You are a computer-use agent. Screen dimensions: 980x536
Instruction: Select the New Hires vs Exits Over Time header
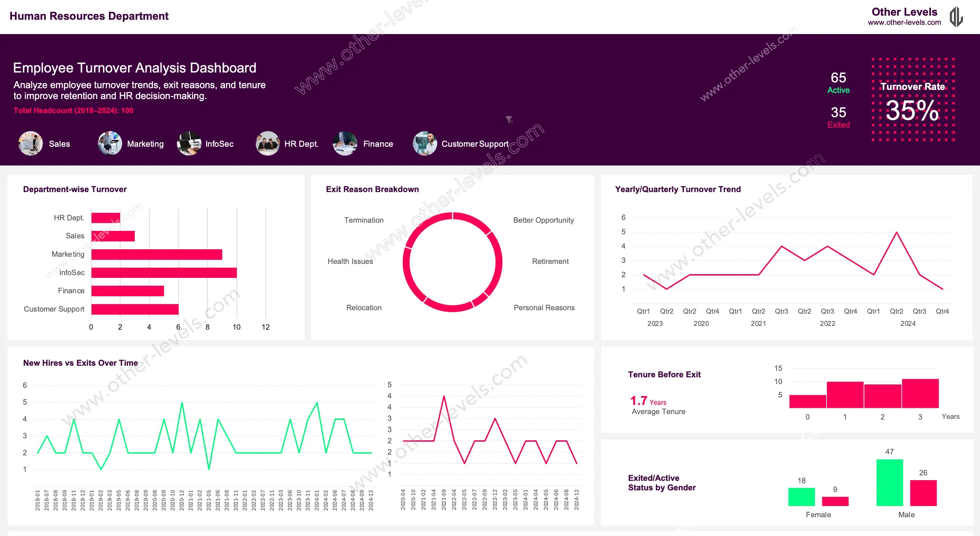[81, 363]
